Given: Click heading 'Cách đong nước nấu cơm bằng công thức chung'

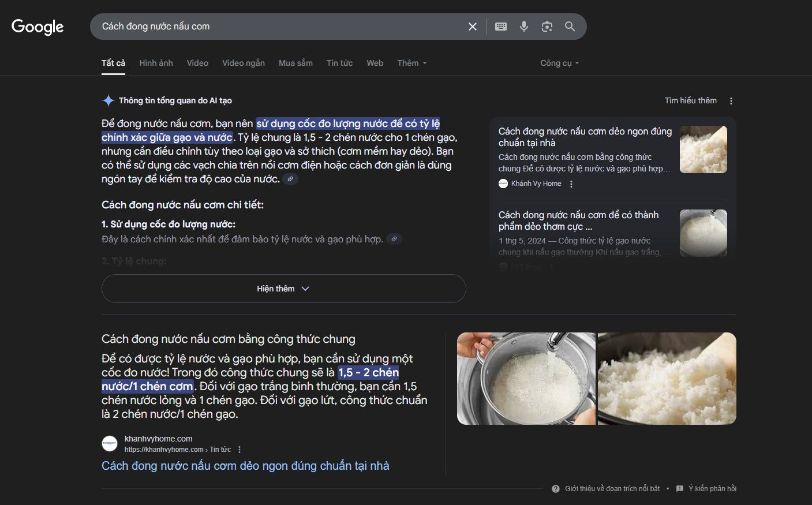Looking at the screenshot, I should pos(229,339).
